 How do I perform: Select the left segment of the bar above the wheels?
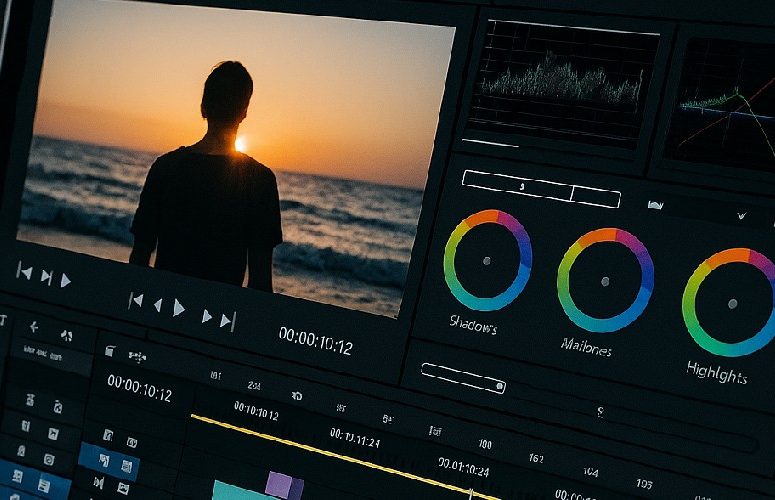[x=517, y=186]
